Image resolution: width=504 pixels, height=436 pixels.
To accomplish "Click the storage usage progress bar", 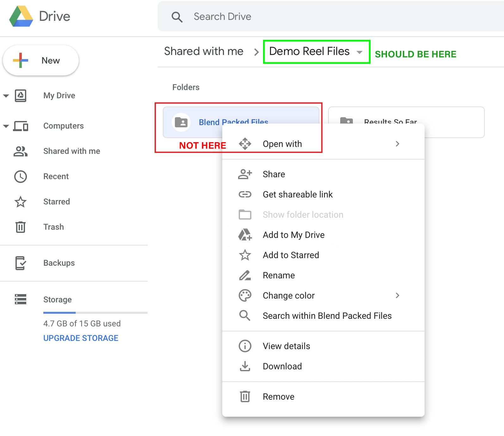I will point(95,313).
